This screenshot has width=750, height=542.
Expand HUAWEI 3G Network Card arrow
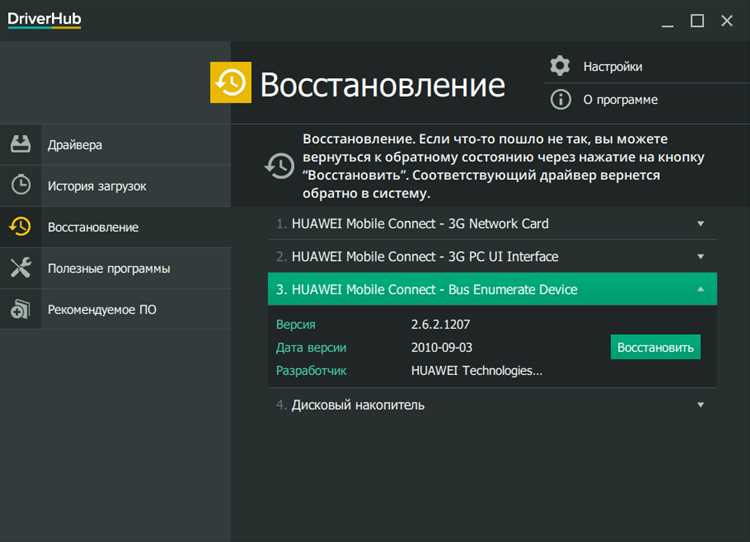700,223
